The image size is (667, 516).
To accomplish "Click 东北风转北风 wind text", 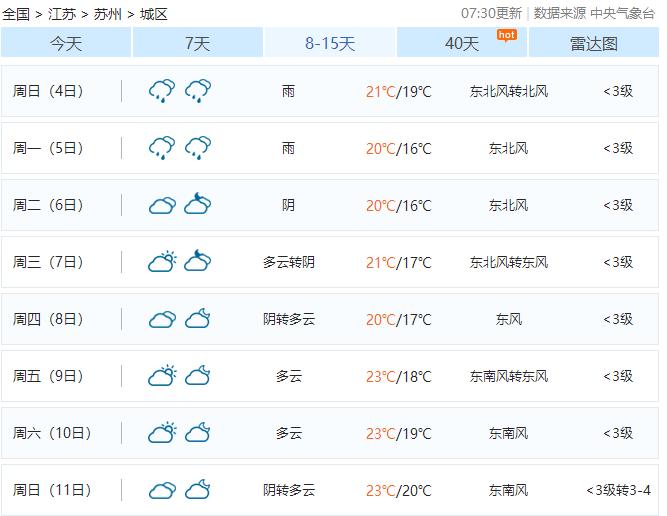I will coord(509,91).
